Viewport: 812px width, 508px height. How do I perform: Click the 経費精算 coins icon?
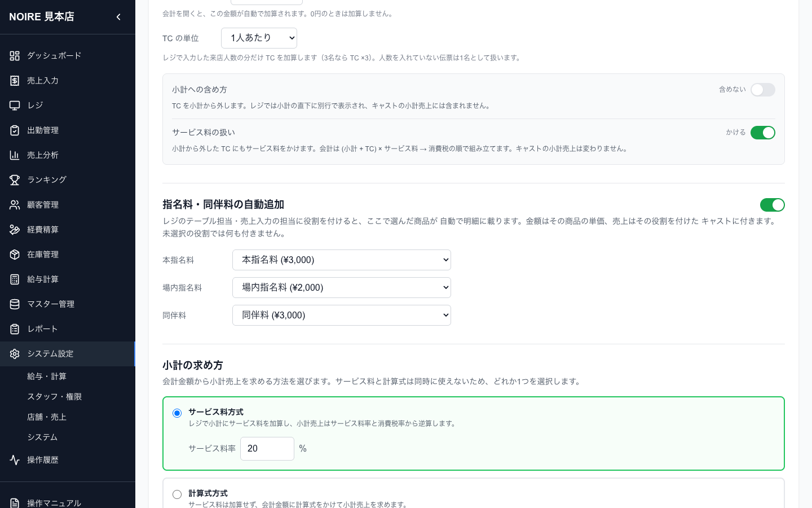pyautogui.click(x=15, y=230)
